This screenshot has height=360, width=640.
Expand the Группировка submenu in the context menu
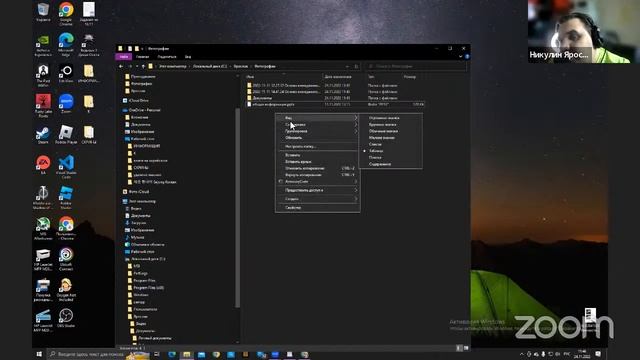318,131
